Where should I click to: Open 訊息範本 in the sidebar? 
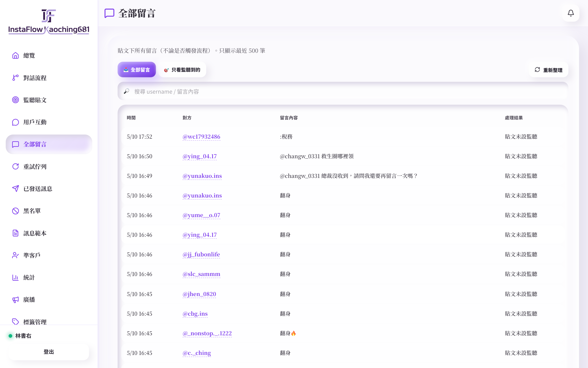(x=49, y=233)
